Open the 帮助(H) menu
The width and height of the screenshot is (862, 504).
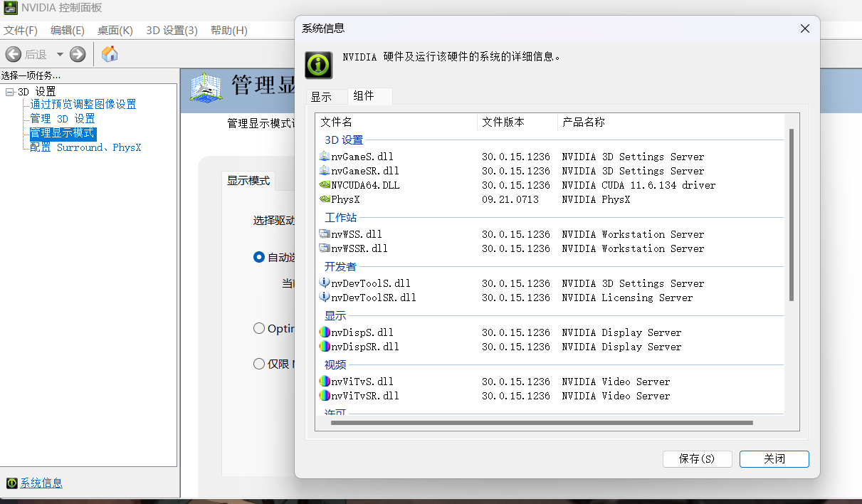pos(229,31)
